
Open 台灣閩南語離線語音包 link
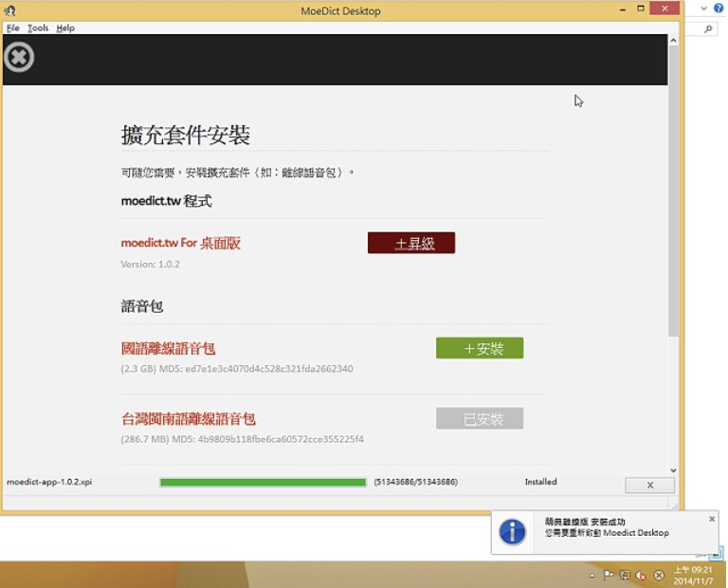[x=188, y=418]
